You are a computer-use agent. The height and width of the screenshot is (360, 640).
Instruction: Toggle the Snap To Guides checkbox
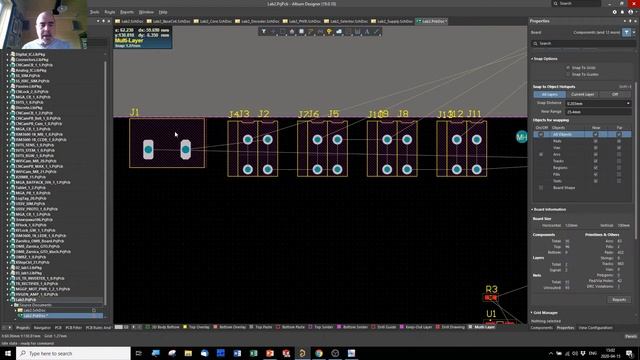point(568,74)
